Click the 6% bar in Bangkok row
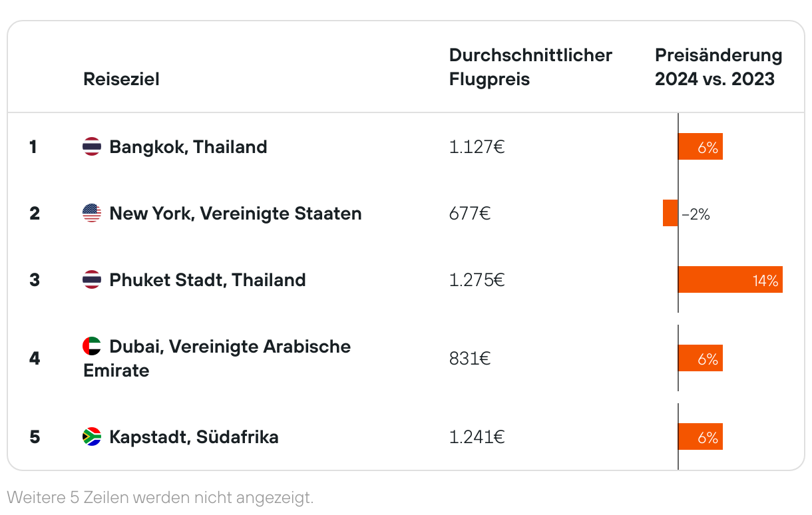Viewport: 812px width, 515px height. 700,146
